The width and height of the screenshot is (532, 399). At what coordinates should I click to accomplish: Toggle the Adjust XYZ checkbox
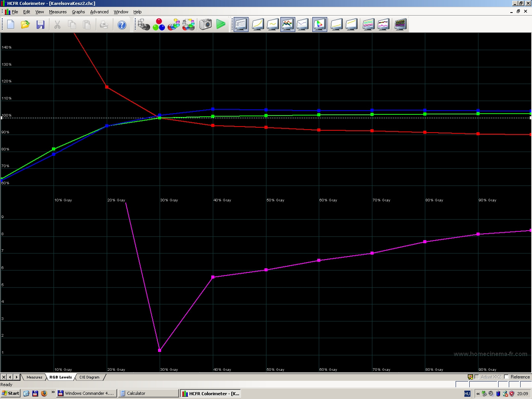[477, 377]
